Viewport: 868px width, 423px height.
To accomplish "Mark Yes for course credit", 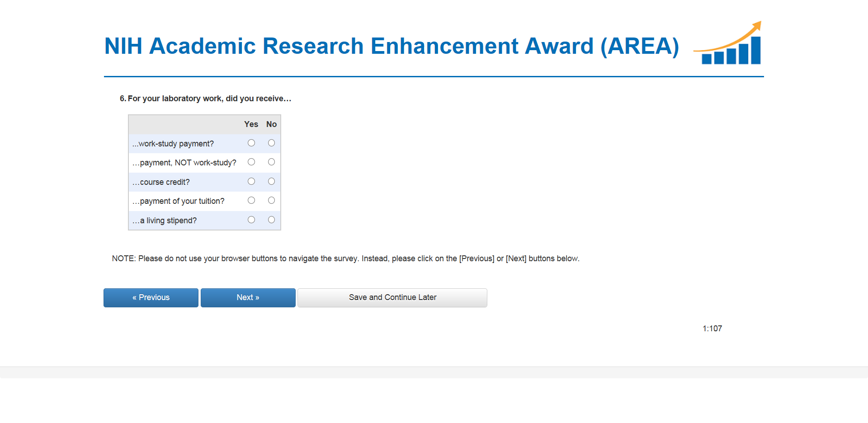I will 251,182.
